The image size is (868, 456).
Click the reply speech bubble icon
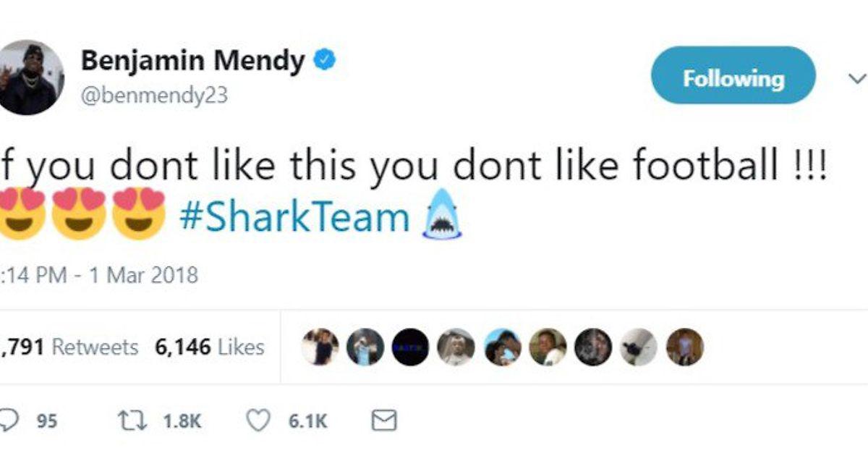click(x=9, y=421)
